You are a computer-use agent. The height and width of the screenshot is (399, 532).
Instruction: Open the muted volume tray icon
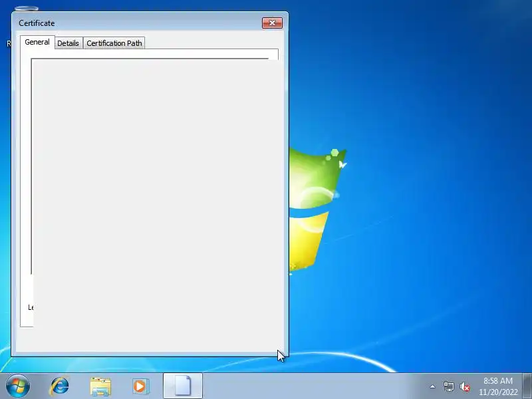pos(464,387)
